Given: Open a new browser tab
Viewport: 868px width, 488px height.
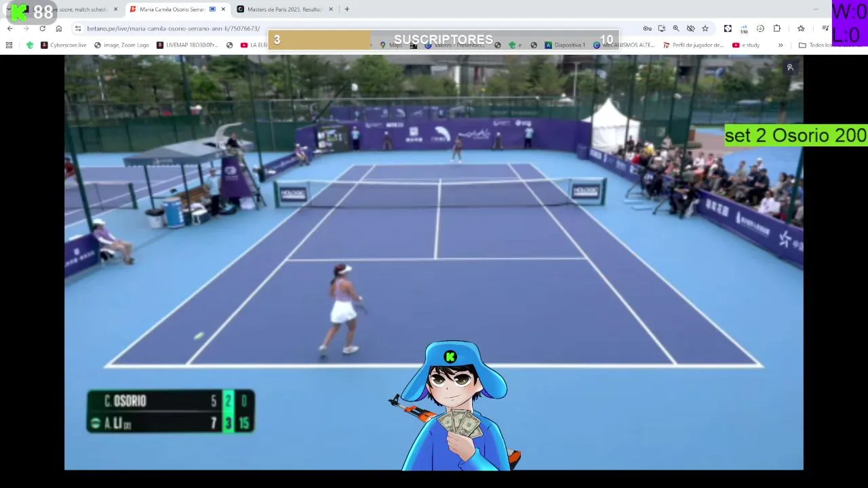Looking at the screenshot, I should tap(347, 9).
